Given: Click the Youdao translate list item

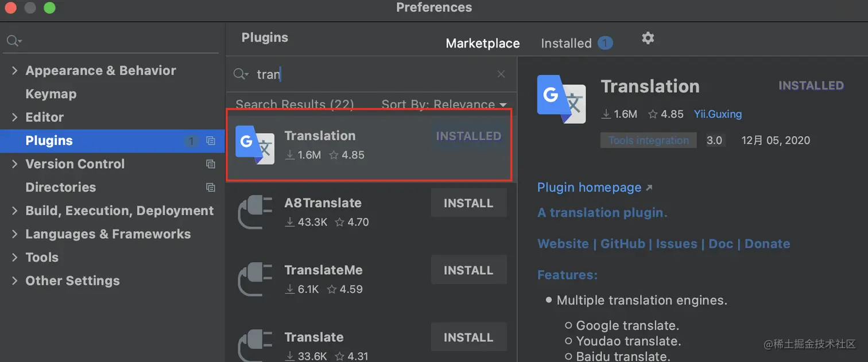Looking at the screenshot, I should [629, 341].
